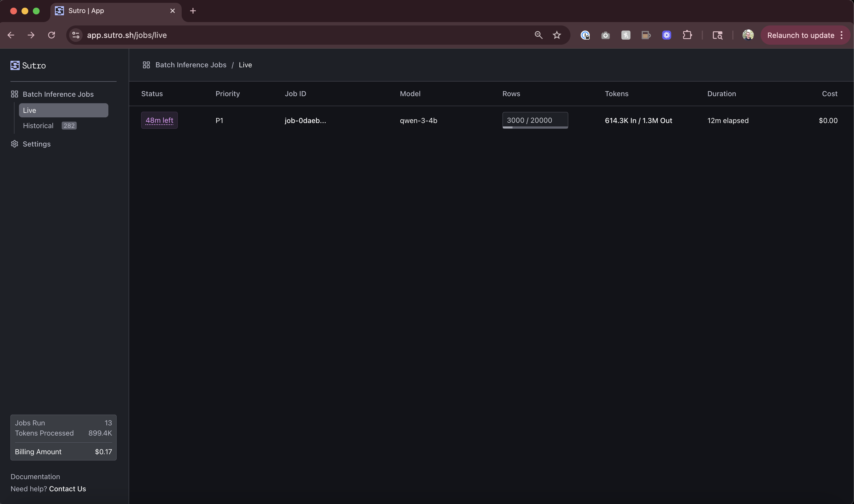Open the password manager extension icon
The image size is (854, 504).
point(585,35)
